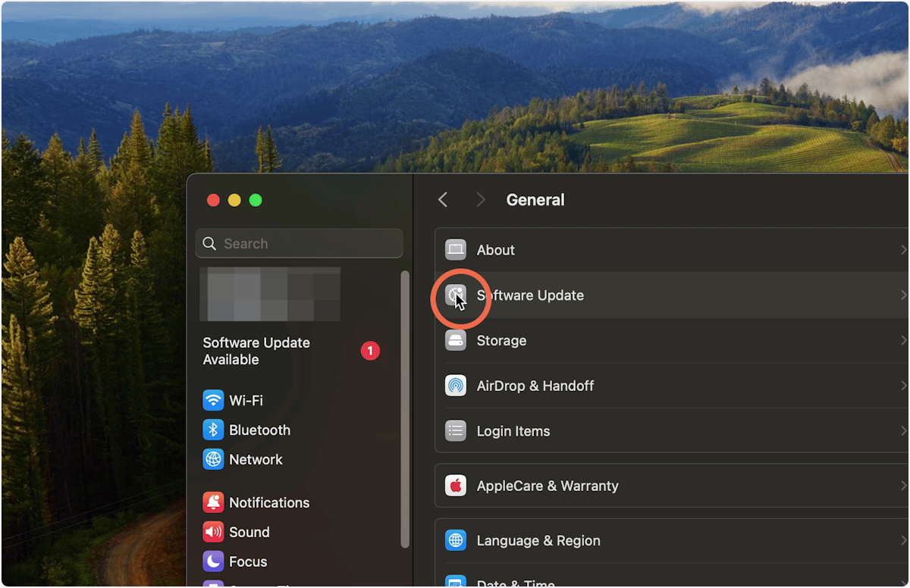Click the AppleCare & Warranty apple icon

point(455,486)
